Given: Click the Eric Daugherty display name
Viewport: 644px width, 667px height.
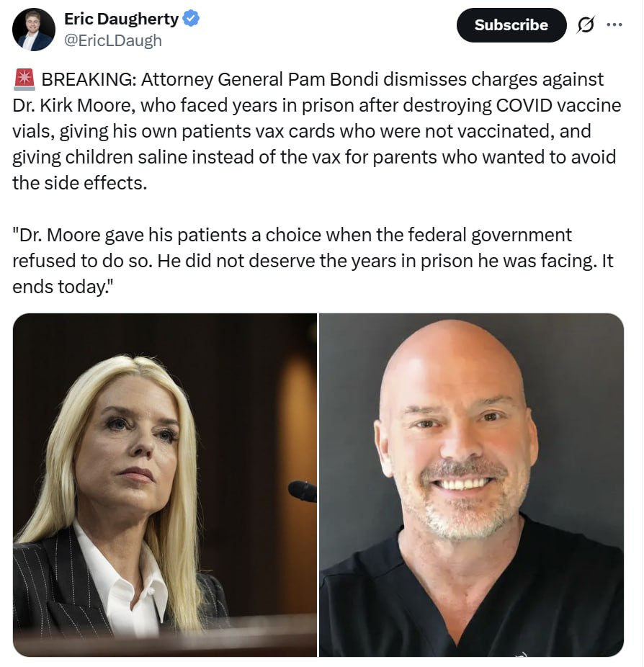Looking at the screenshot, I should coord(121,19).
